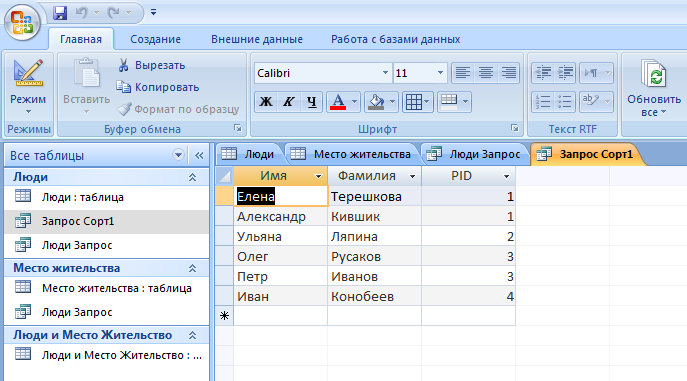Open Место жительства : таблица item

click(106, 288)
